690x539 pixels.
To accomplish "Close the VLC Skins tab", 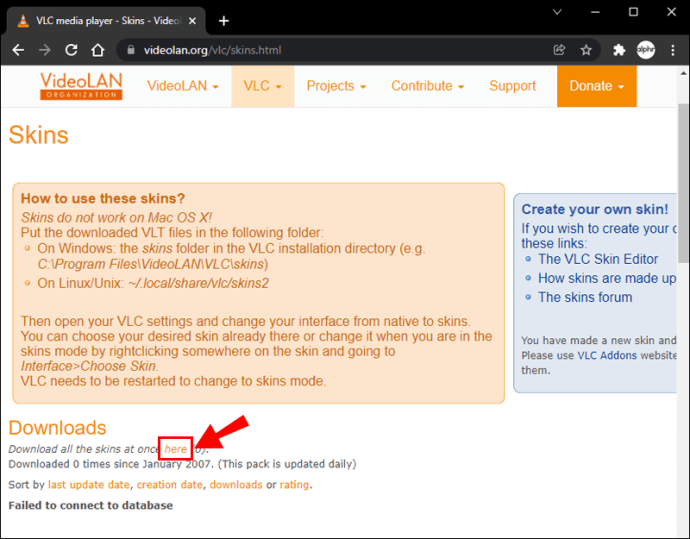I will click(192, 21).
